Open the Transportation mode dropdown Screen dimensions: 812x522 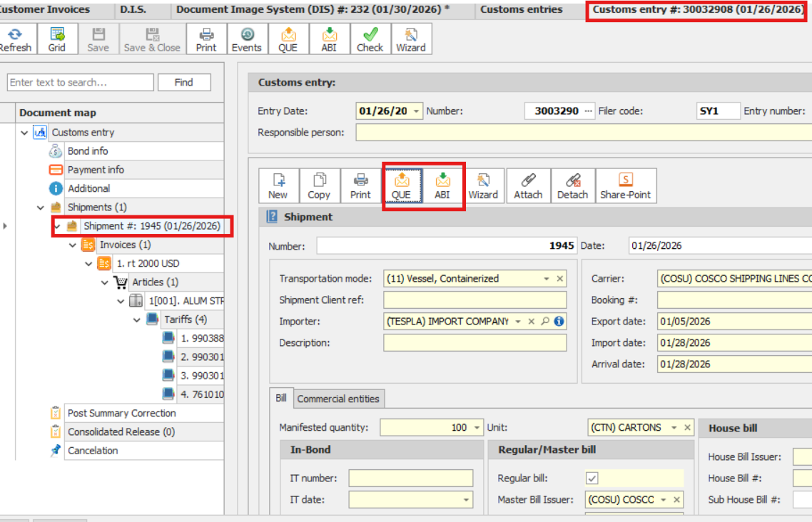[547, 279]
